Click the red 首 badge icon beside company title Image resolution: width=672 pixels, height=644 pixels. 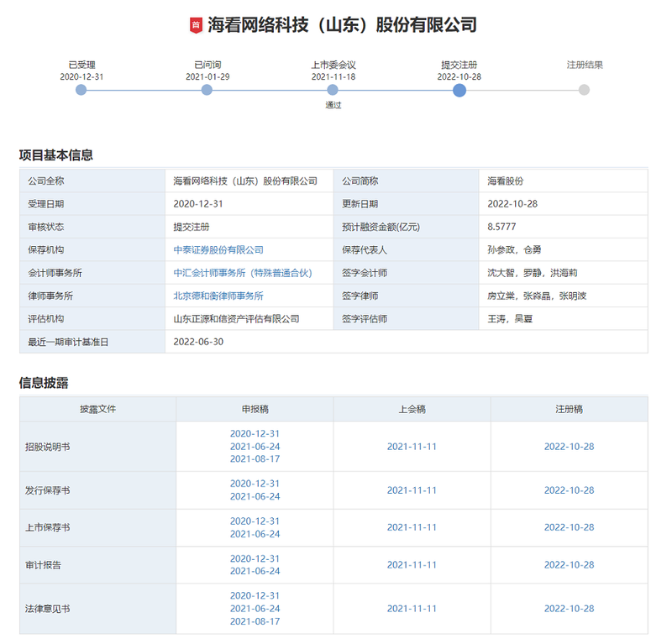[x=196, y=25]
